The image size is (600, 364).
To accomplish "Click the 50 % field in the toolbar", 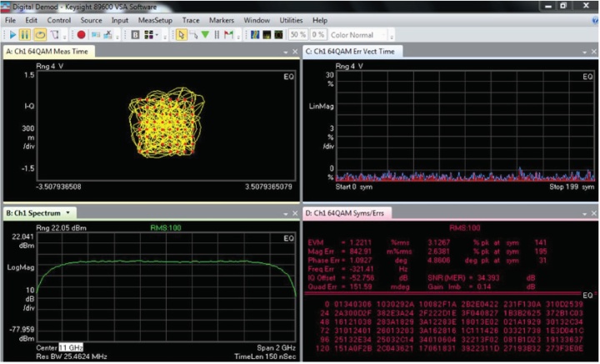I will 297,35.
